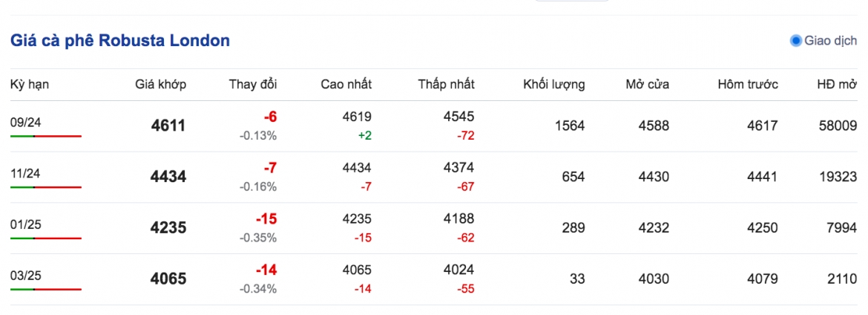This screenshot has width=868, height=315.
Task: Click the Giá cà phê Robusta London heading
Action: point(120,40)
